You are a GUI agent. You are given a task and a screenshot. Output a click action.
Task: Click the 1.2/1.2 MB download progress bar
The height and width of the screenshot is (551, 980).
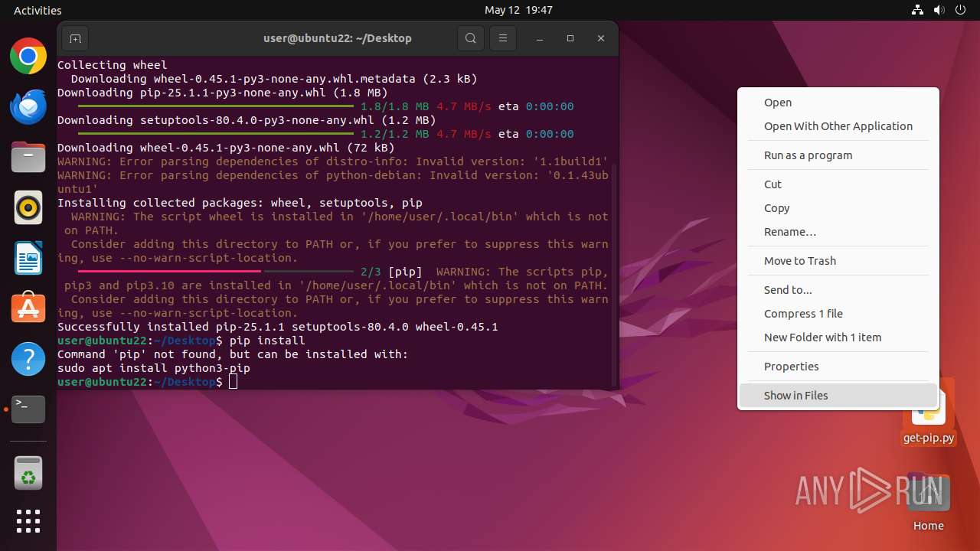tap(216, 134)
